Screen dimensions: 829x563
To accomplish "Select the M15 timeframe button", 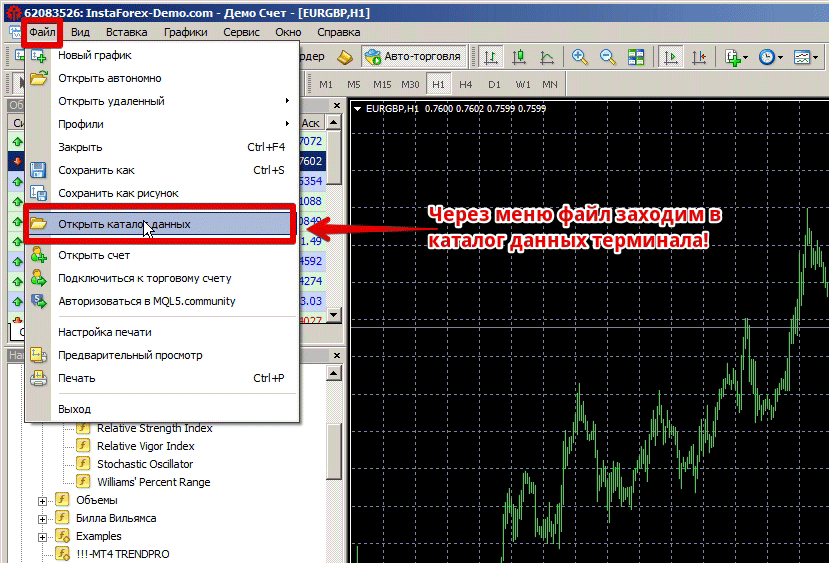I will tap(382, 84).
